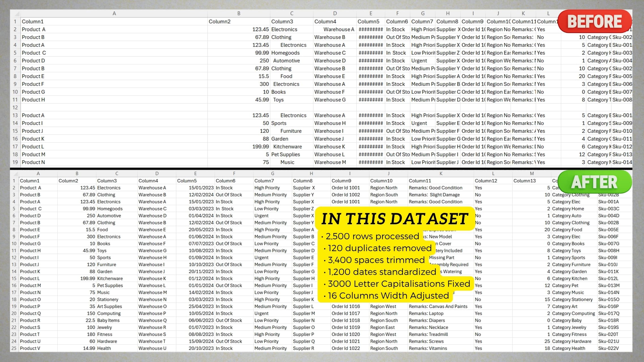Click Supplier R cell in bottom sheet
644x362 pixels.
coord(303,348)
